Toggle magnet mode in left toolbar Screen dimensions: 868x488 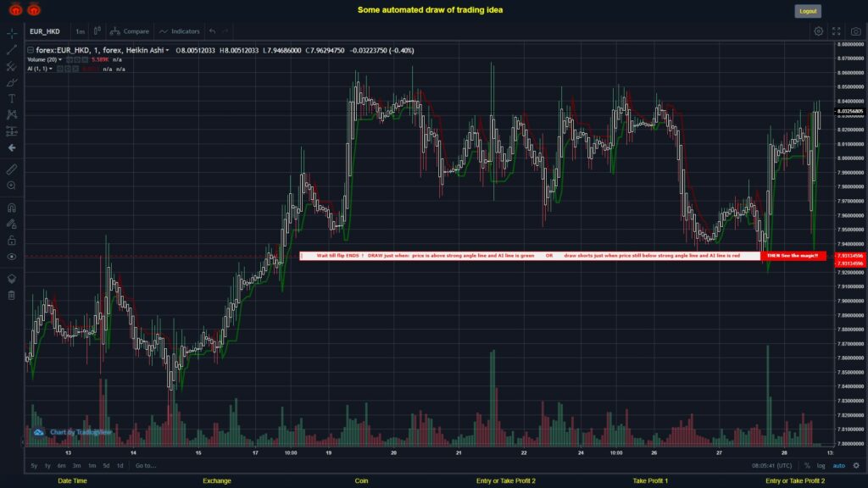[x=12, y=208]
